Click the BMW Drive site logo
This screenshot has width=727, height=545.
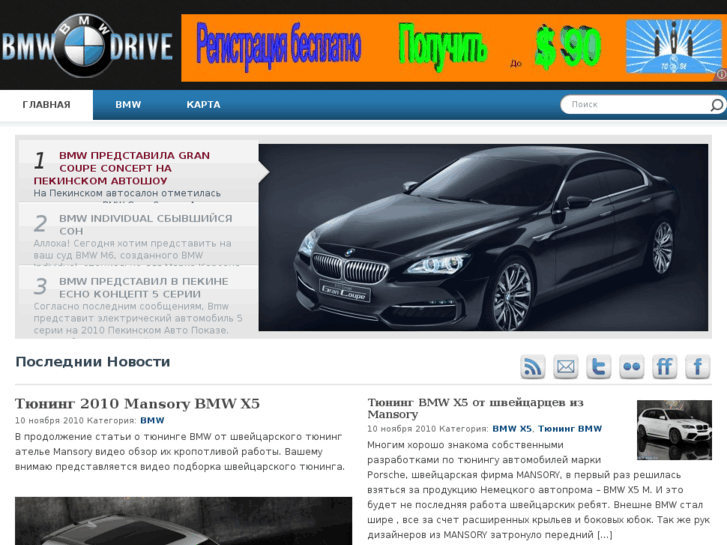coord(87,45)
